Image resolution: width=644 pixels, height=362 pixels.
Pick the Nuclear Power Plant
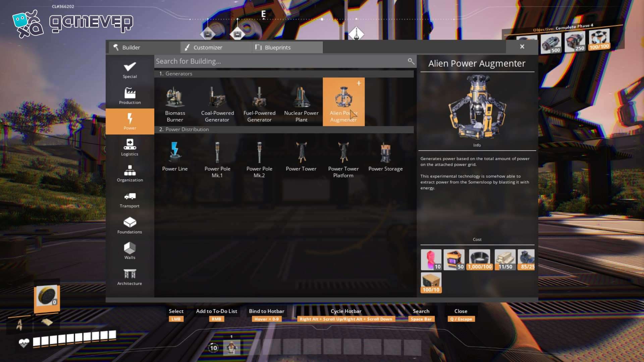click(301, 102)
